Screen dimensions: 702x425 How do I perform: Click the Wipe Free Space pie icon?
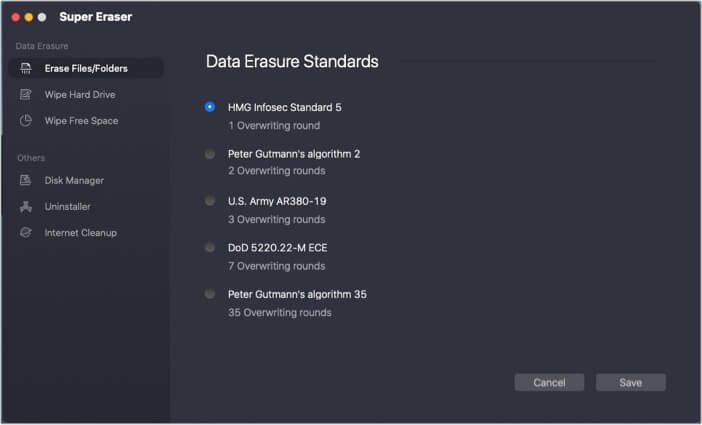coord(26,120)
